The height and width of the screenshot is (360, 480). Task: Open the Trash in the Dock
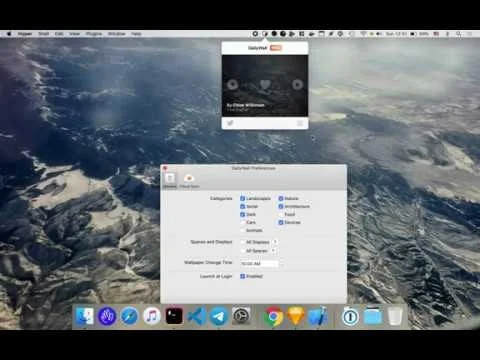point(395,316)
